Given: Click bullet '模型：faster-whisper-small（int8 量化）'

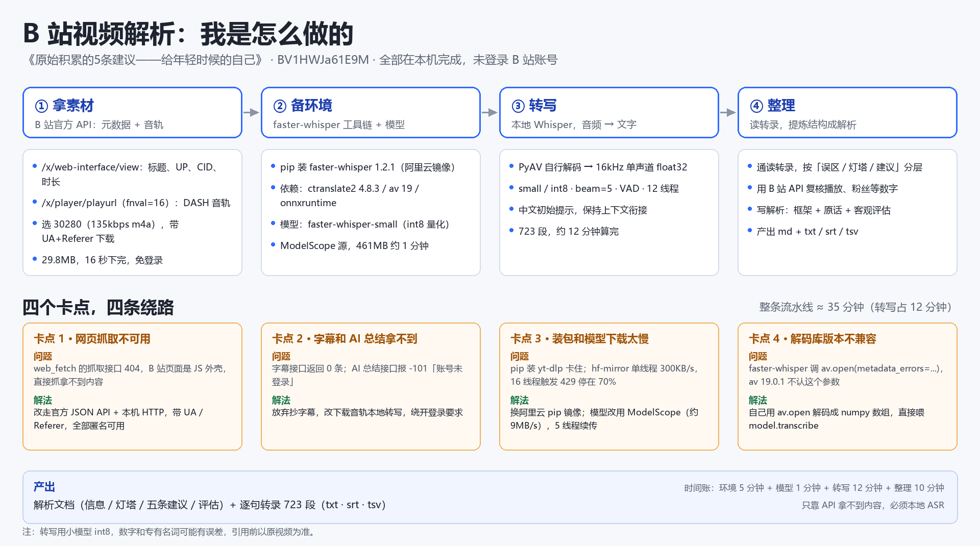Looking at the screenshot, I should click(x=360, y=224).
